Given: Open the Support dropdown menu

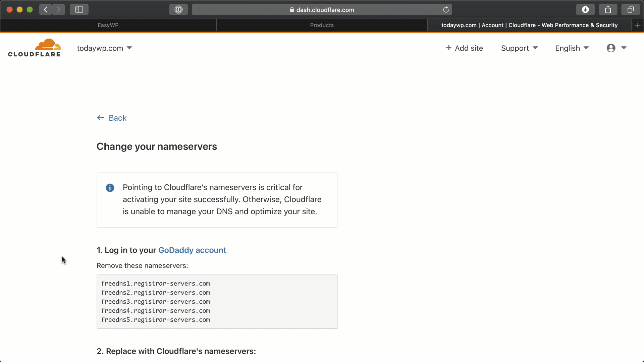Looking at the screenshot, I should pyautogui.click(x=519, y=48).
